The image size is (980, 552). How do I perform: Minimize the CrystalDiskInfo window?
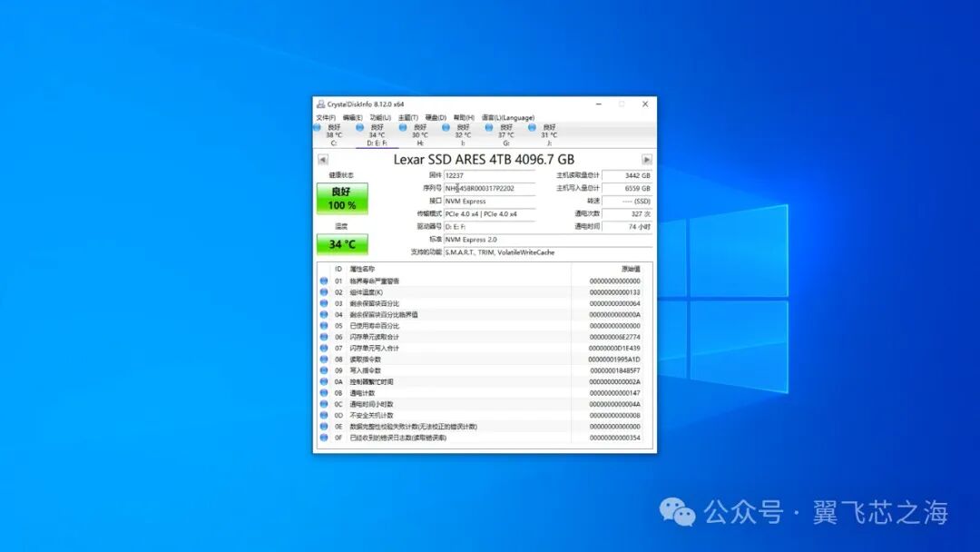click(x=599, y=104)
